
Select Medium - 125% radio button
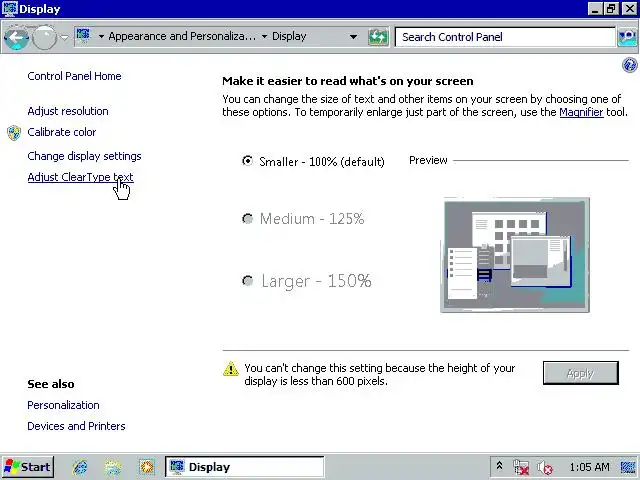point(247,219)
